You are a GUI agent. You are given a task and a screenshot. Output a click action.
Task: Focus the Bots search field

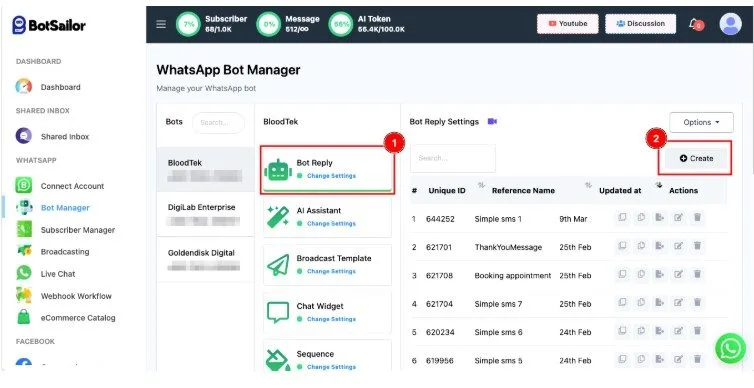pos(218,123)
